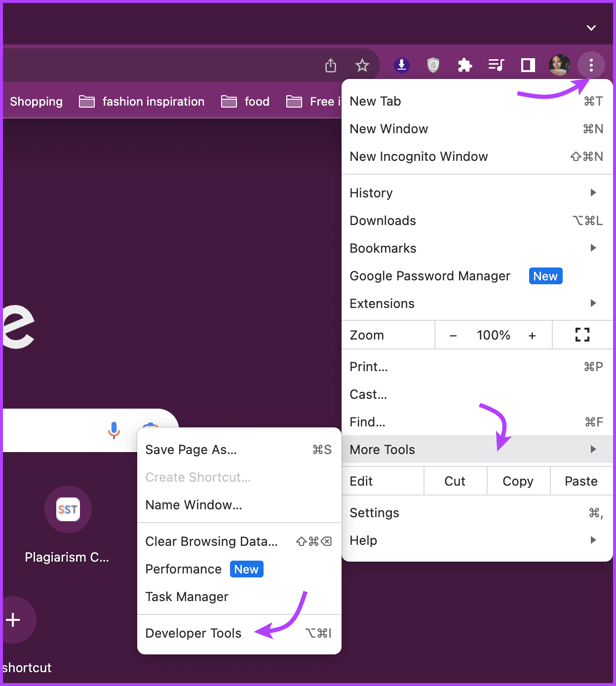
Task: Open the Downloads icon in the toolbar
Action: pos(401,65)
